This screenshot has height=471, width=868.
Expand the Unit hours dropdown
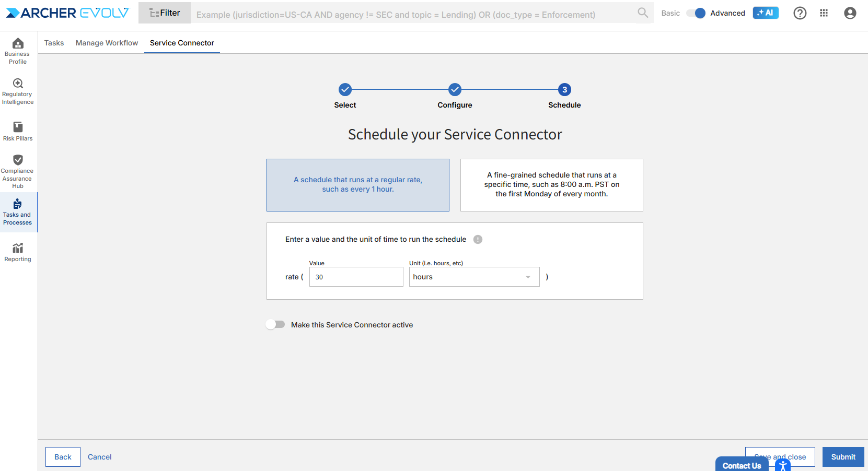click(x=474, y=277)
